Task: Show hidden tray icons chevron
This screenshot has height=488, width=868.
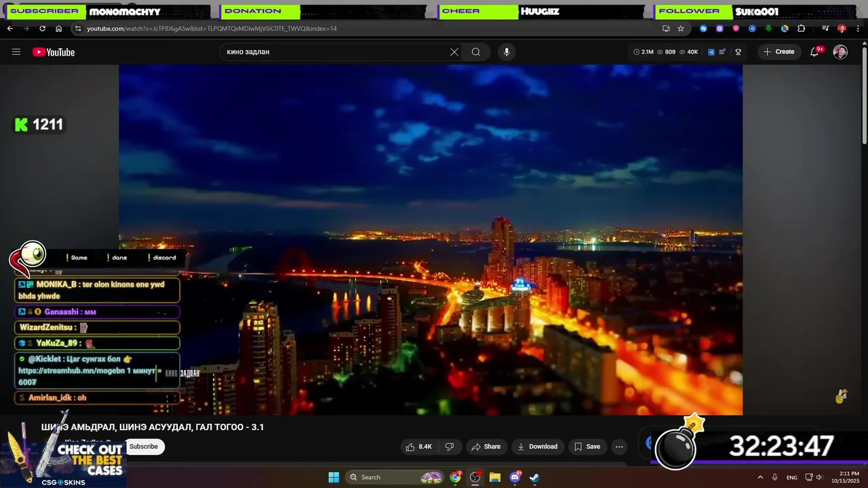Action: [x=759, y=477]
